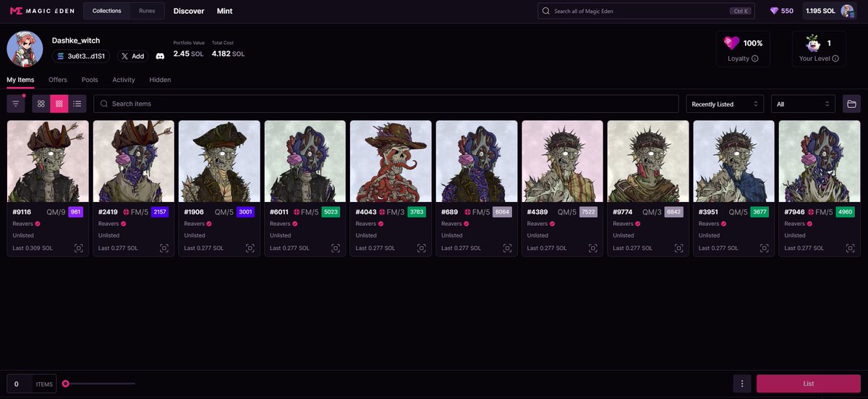
Task: Click the Discord icon on profile
Action: pos(160,56)
